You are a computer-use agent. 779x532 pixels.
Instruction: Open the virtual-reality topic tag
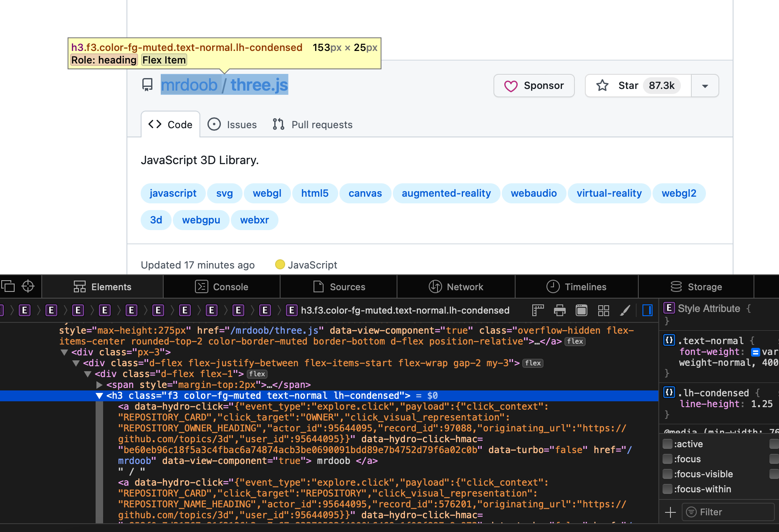[x=609, y=193]
